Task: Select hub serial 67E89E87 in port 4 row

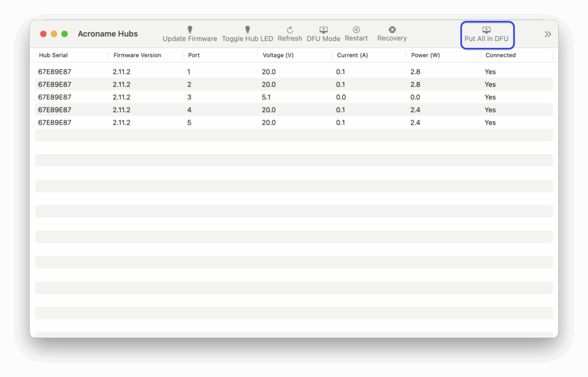Action: [x=55, y=110]
